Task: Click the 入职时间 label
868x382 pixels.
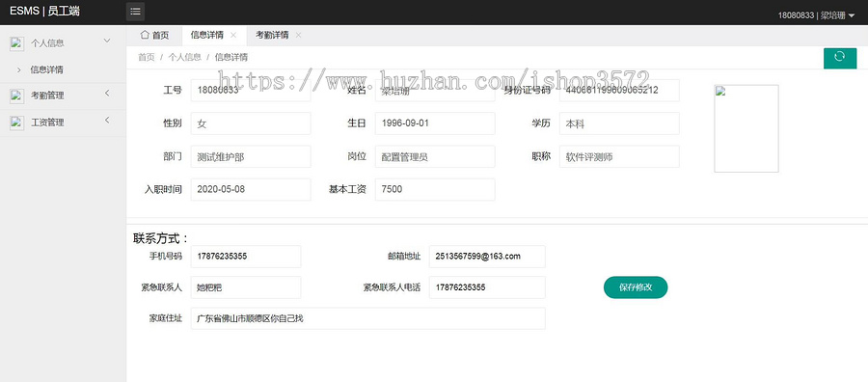Action: click(x=163, y=189)
